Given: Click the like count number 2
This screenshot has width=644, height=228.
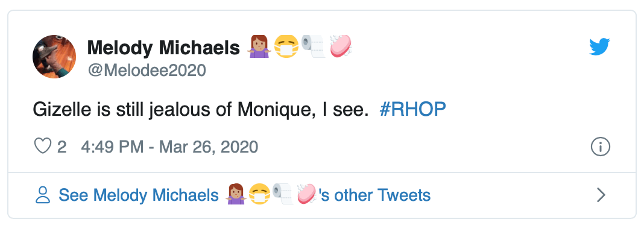Looking at the screenshot, I should click(62, 147).
